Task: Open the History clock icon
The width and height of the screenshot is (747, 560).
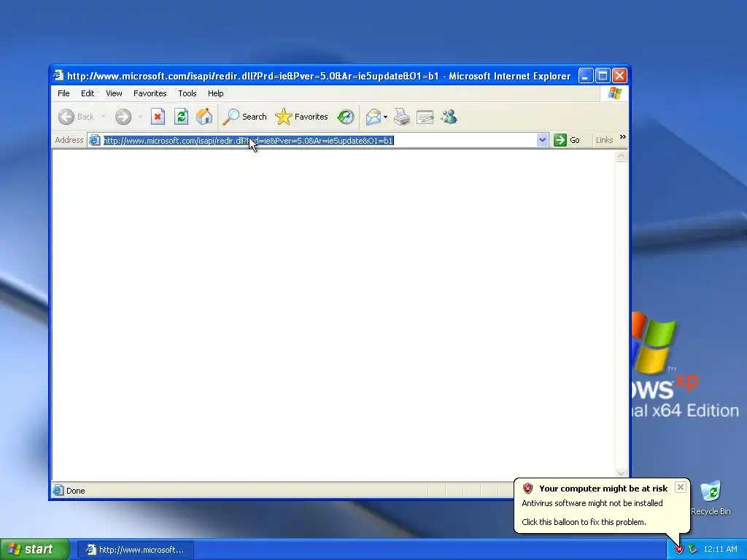Action: [346, 117]
